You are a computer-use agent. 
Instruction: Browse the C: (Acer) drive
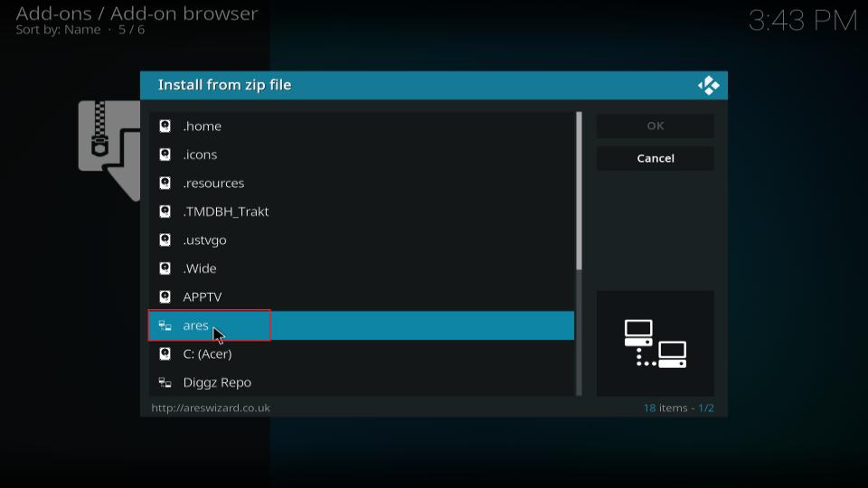362,354
